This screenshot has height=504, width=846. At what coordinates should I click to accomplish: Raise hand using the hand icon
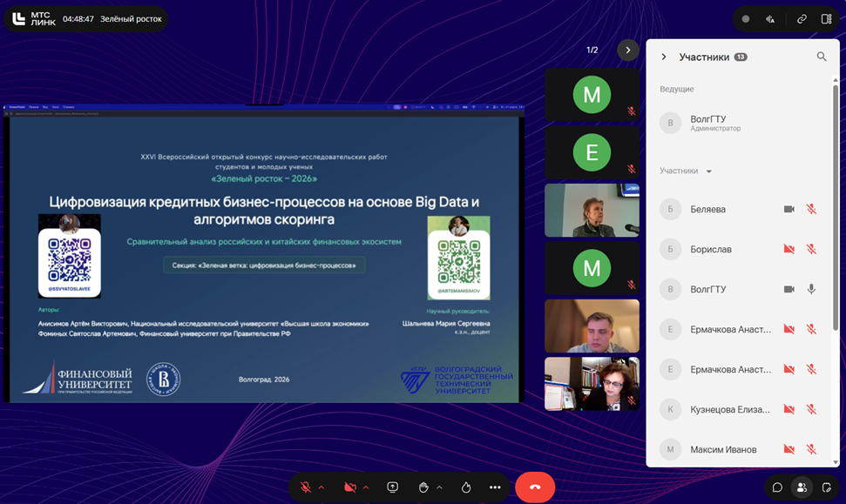coord(423,487)
